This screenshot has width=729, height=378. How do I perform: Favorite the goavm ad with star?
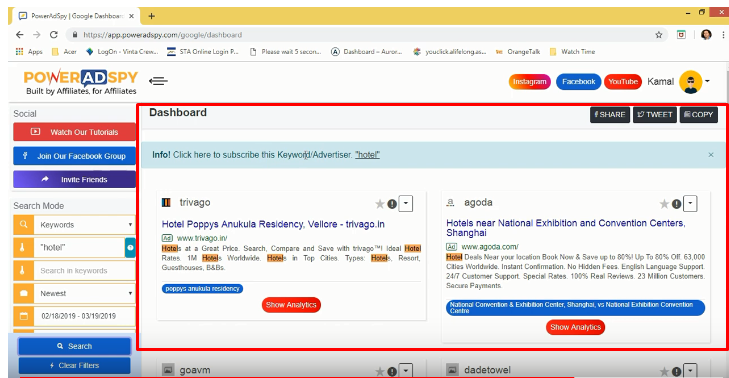coord(380,371)
